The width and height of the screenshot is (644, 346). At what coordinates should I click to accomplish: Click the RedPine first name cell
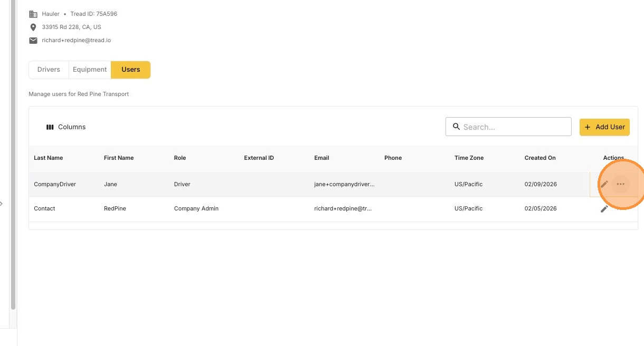(115, 208)
